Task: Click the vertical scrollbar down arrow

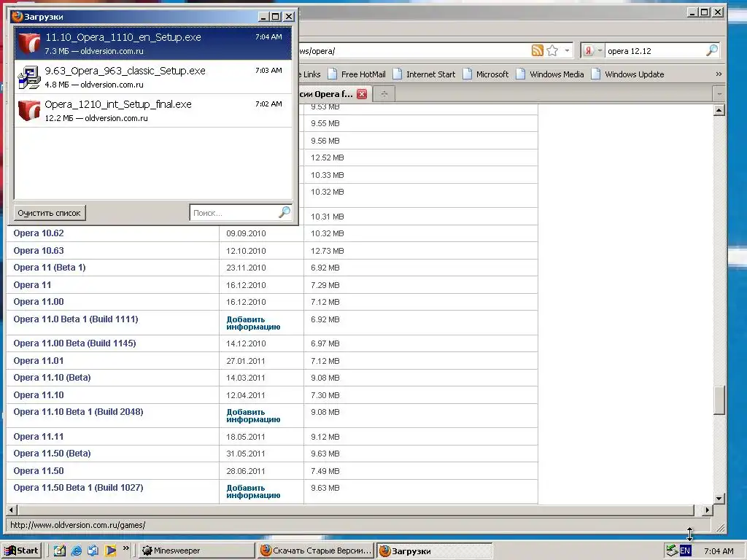Action: (x=719, y=499)
